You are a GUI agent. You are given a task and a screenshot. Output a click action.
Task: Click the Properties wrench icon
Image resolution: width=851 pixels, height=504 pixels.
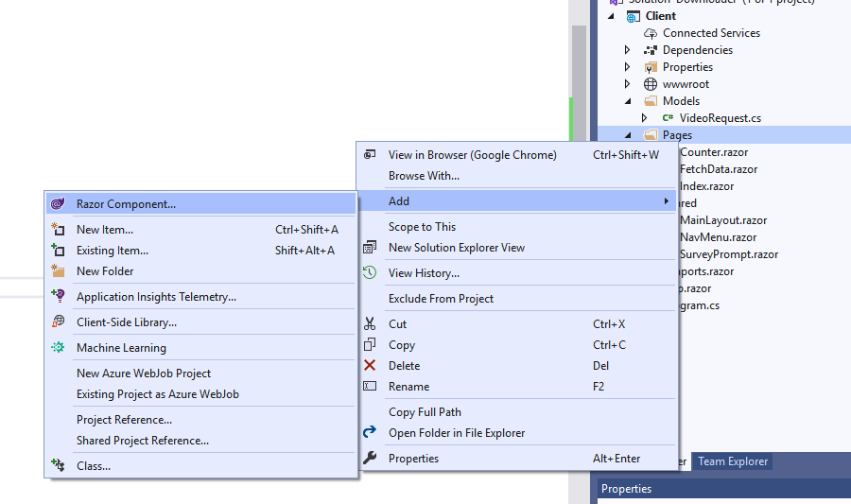370,458
